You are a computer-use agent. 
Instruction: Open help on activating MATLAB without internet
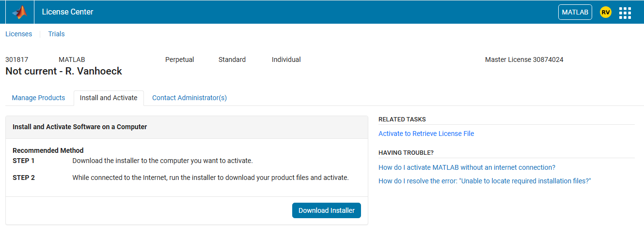[x=467, y=167]
